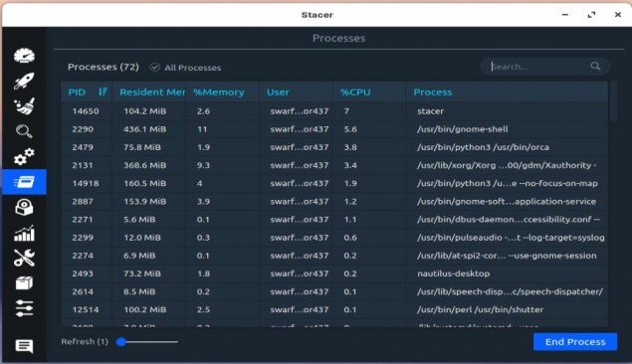Viewport: 632px width, 364px height.
Task: Click the End Process button
Action: (574, 342)
